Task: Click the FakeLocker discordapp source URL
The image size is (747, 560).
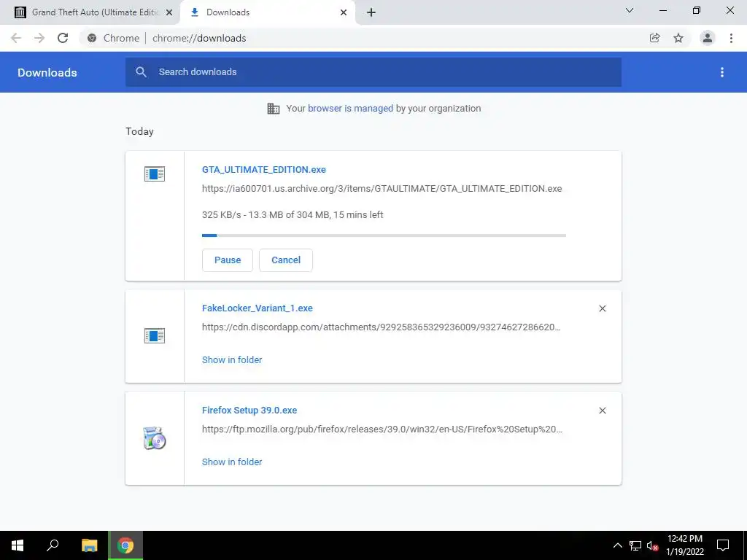Action: coord(381,327)
